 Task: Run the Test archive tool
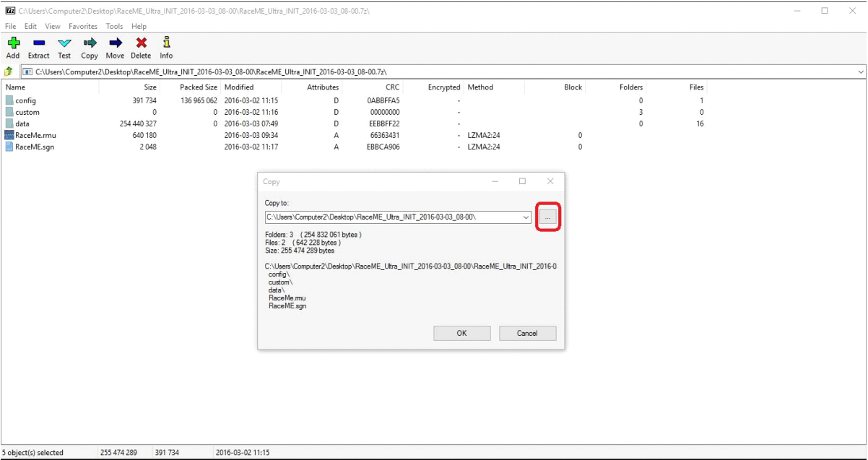(64, 44)
